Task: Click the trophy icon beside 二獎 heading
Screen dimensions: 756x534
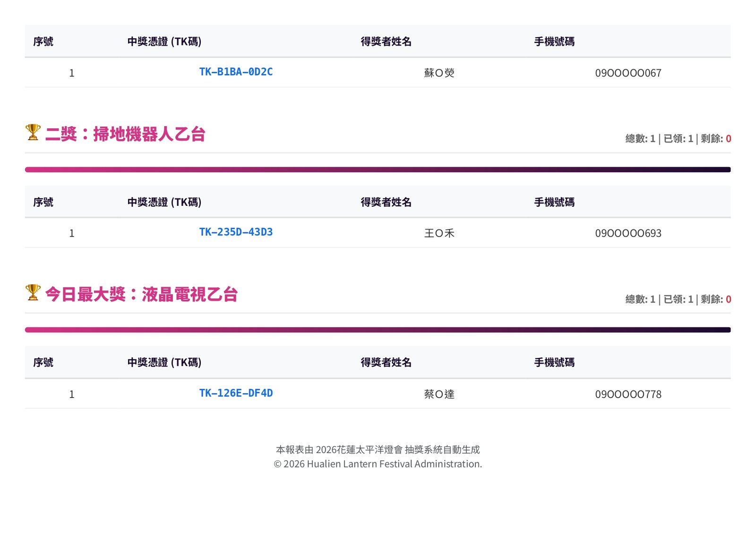Action: (x=33, y=133)
